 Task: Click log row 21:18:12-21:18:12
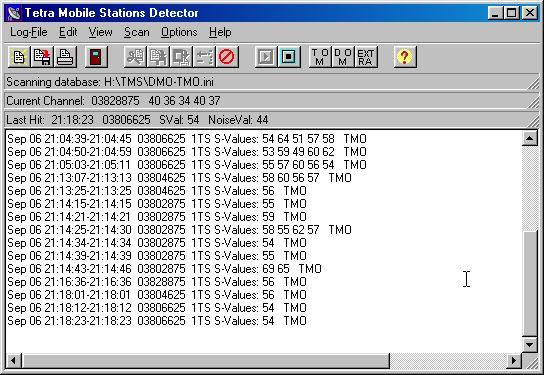[157, 308]
